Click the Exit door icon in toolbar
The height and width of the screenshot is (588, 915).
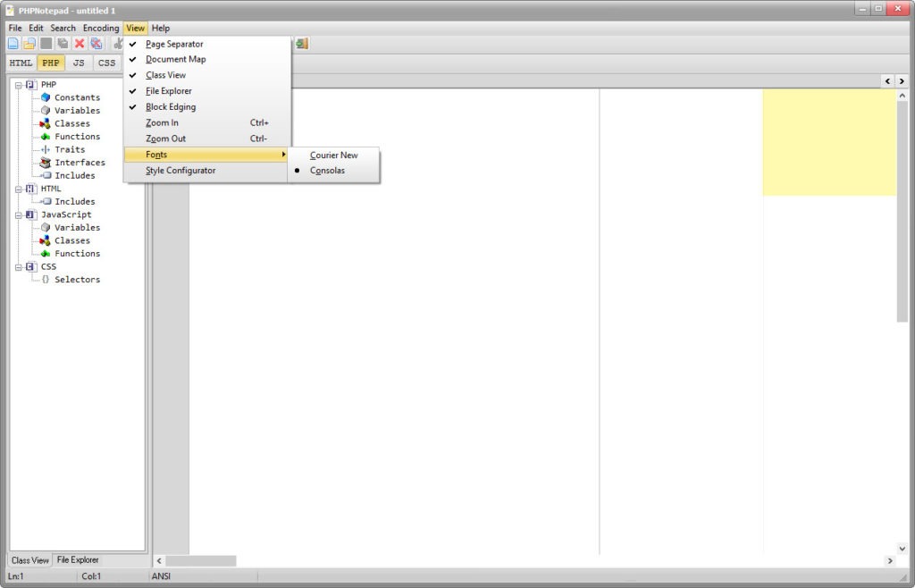pyautogui.click(x=302, y=44)
